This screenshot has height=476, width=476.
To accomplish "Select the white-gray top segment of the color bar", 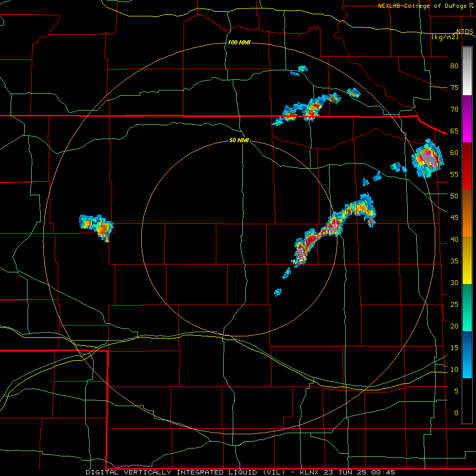I will pos(467,71).
